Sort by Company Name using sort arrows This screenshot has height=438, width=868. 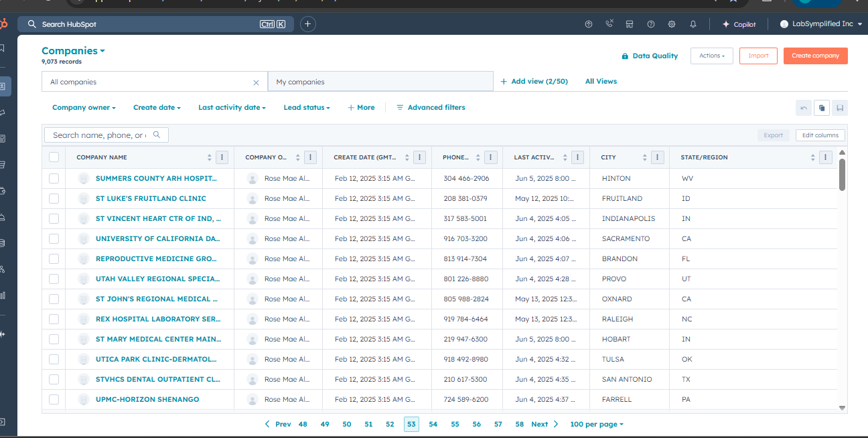pyautogui.click(x=210, y=157)
